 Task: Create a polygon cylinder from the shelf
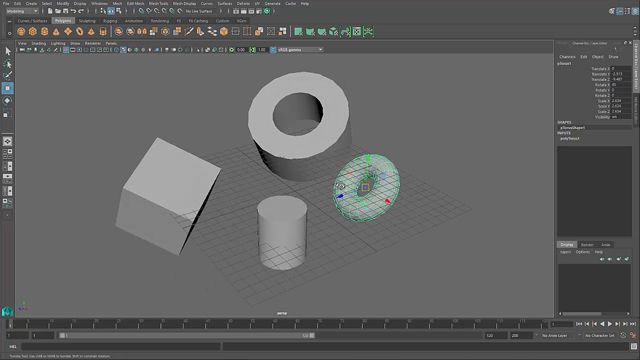(x=44, y=31)
